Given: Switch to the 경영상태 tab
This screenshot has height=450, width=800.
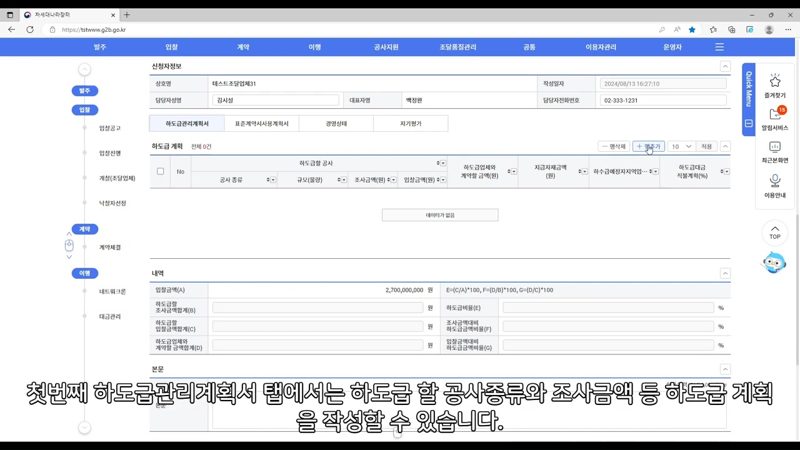Looking at the screenshot, I should click(336, 123).
